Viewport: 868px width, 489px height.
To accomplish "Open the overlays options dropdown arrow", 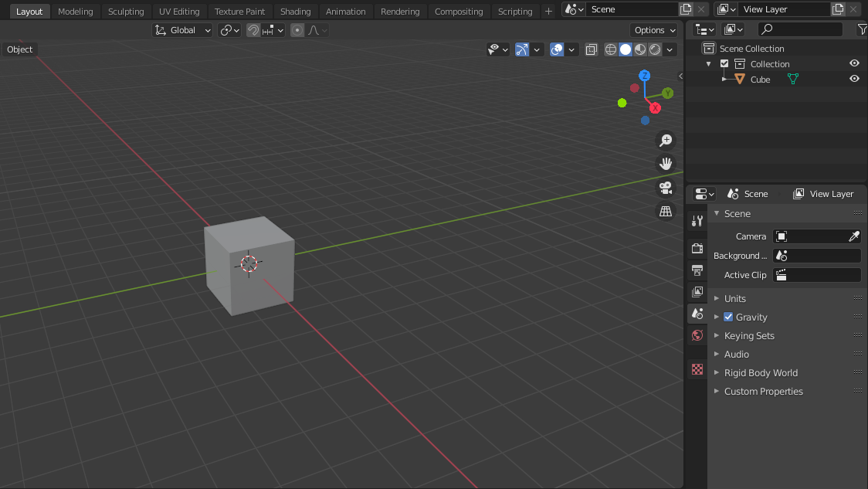I will [571, 49].
